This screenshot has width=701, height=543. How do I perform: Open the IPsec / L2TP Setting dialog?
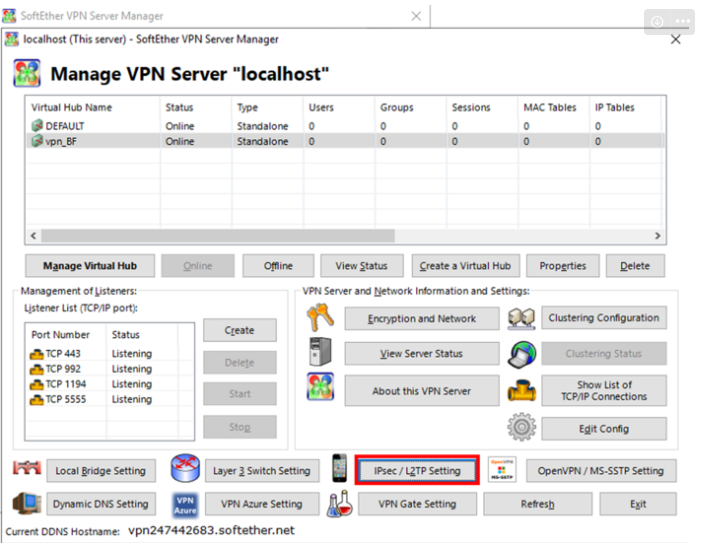417,471
